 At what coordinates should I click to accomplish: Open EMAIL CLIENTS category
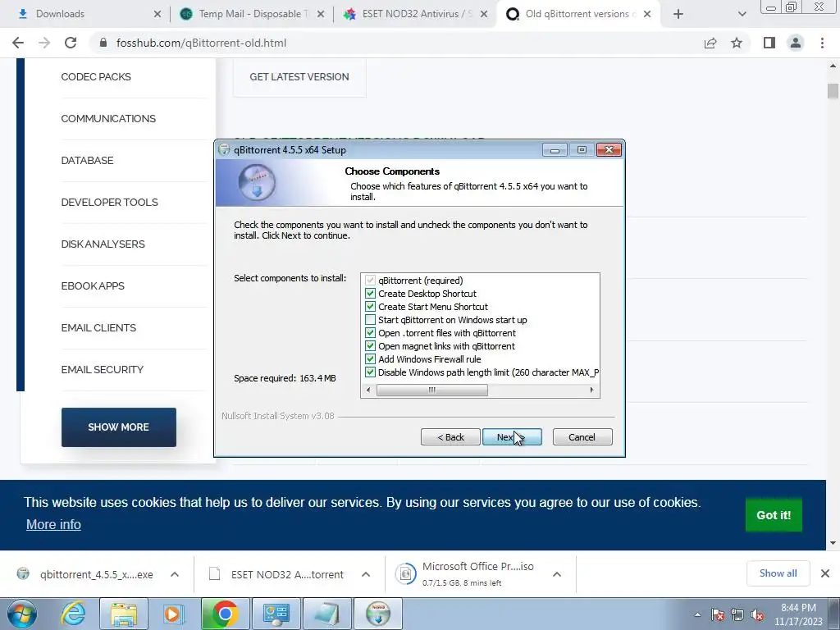pyautogui.click(x=98, y=327)
